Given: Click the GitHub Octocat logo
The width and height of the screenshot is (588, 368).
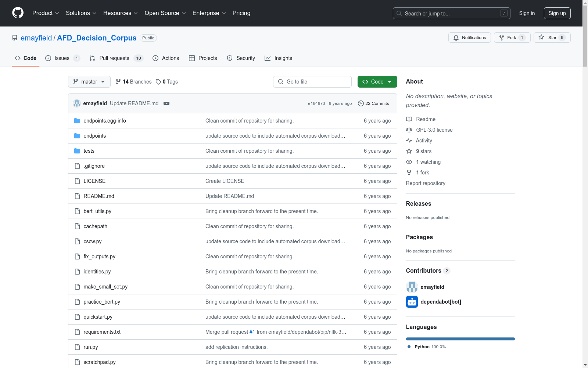Looking at the screenshot, I should (x=18, y=13).
